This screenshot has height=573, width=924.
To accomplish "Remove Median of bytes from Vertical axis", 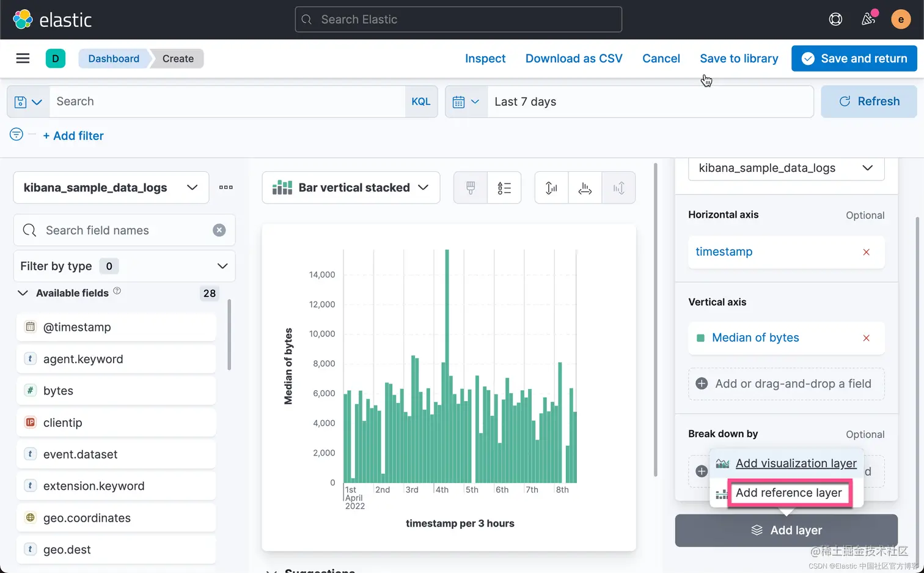I will pyautogui.click(x=866, y=338).
